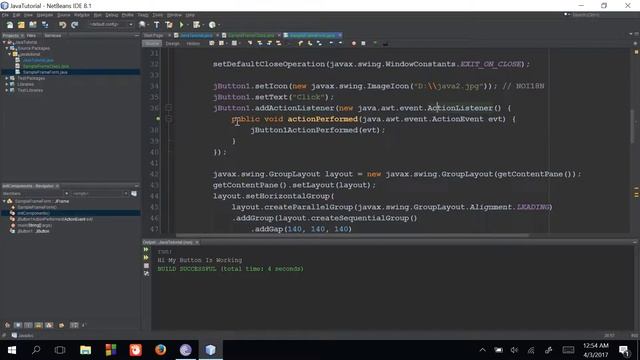
Task: Select SampleFrameForm.java in Projects tree
Action: tap(45, 72)
